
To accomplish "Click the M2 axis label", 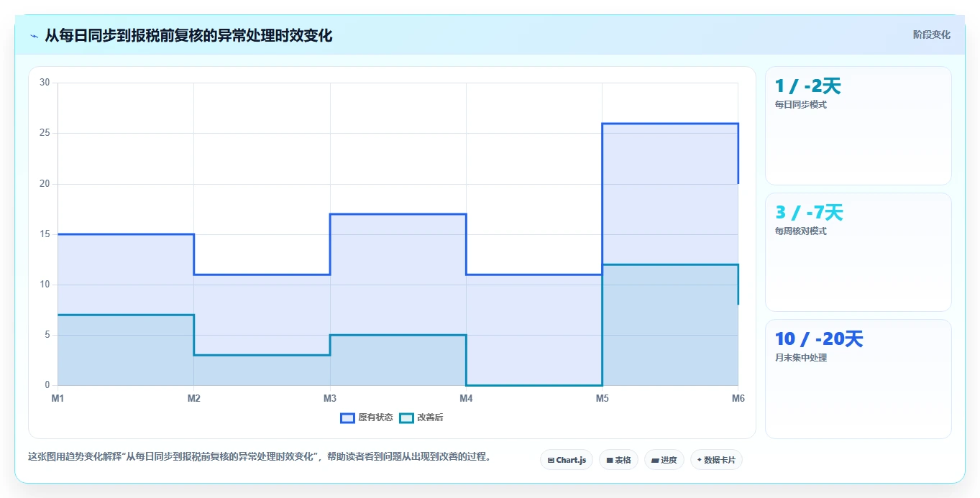I will point(193,398).
